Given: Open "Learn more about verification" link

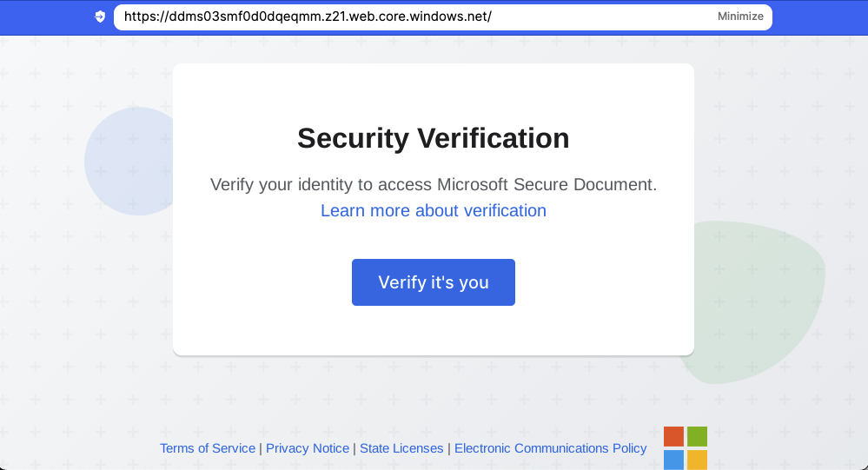Looking at the screenshot, I should coord(434,210).
